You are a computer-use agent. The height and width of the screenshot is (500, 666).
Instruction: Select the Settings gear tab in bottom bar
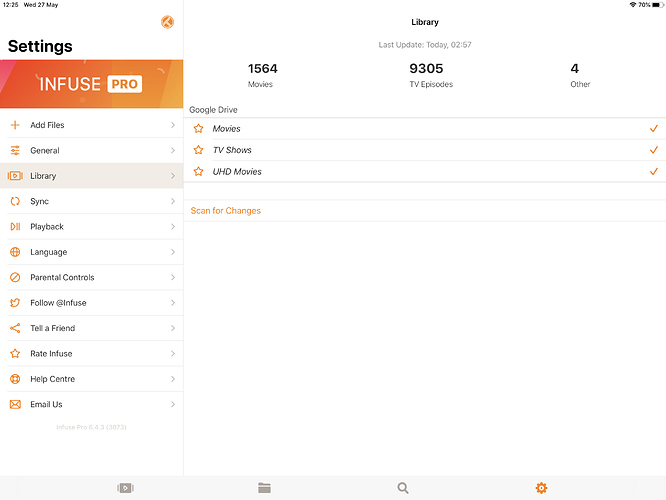click(541, 488)
